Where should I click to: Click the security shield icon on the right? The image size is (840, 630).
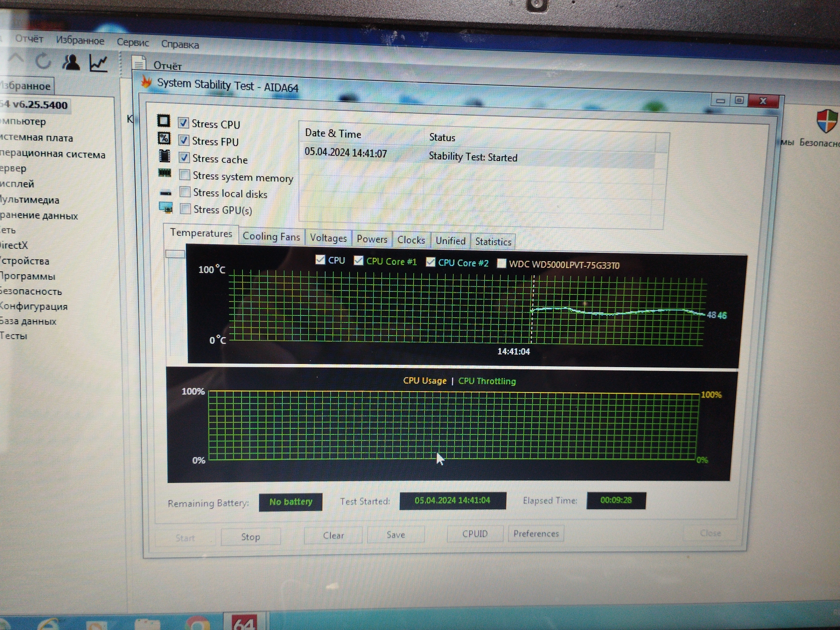click(x=826, y=120)
